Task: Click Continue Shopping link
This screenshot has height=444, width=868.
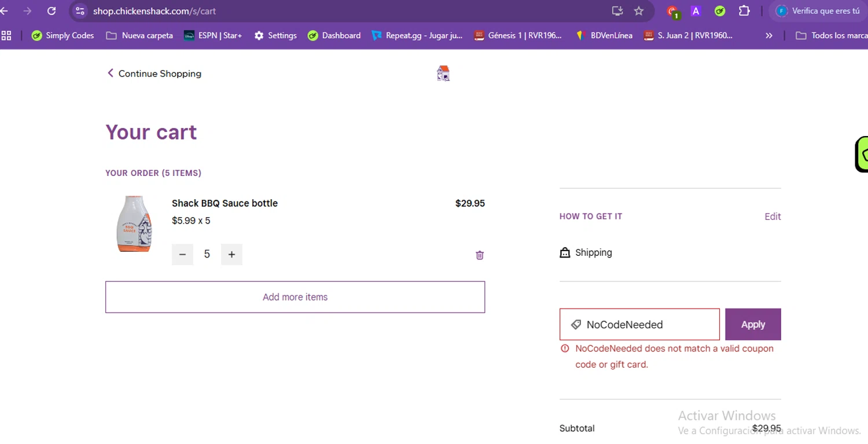Action: coord(154,74)
